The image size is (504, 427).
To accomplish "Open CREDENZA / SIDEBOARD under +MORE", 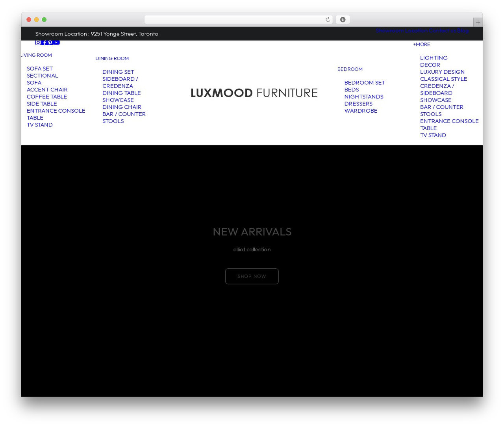I will click(x=437, y=89).
